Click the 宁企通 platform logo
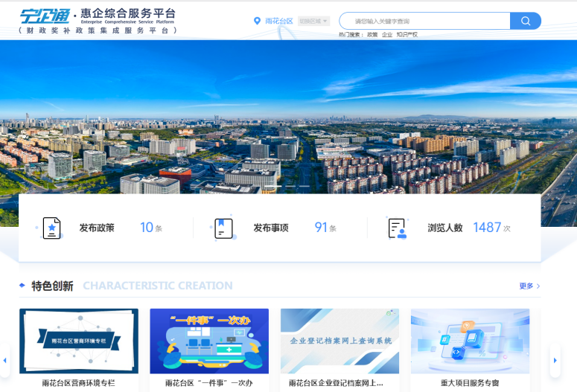The image size is (577, 392). pos(45,15)
